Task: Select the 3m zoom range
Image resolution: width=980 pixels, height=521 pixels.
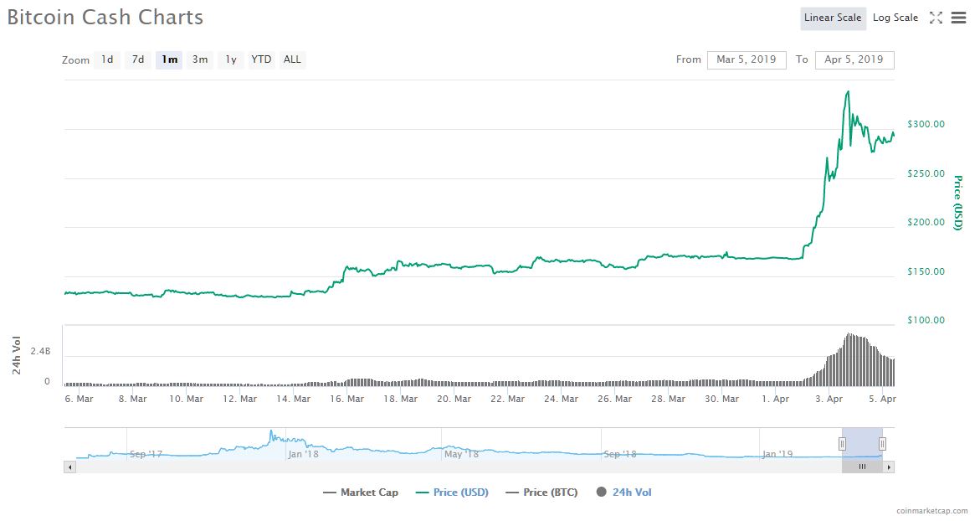Action: (x=200, y=59)
